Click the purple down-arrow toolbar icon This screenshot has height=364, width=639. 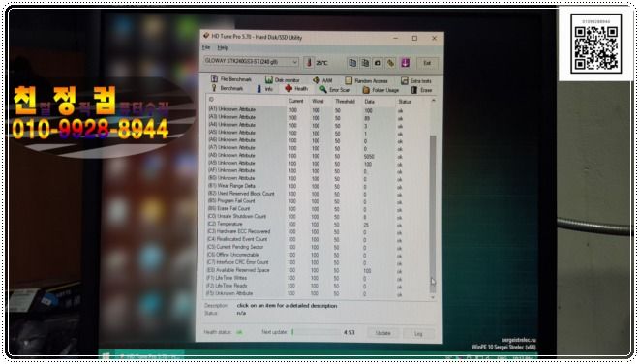click(x=405, y=63)
